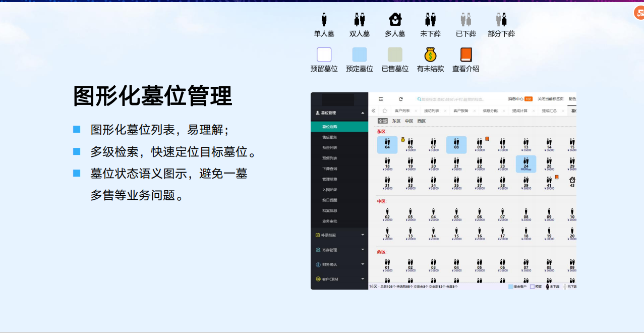644x333 pixels.
Task: Select single tomb 02 in 中区
Action: tap(387, 214)
